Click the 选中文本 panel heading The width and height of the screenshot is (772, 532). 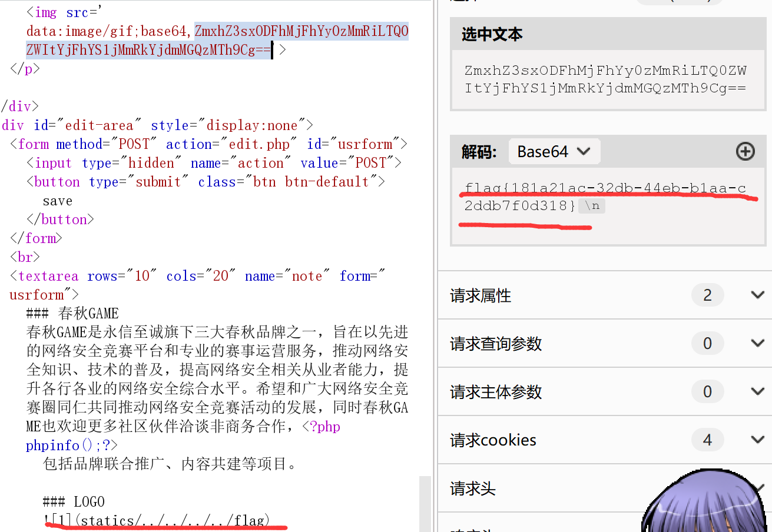[492, 34]
